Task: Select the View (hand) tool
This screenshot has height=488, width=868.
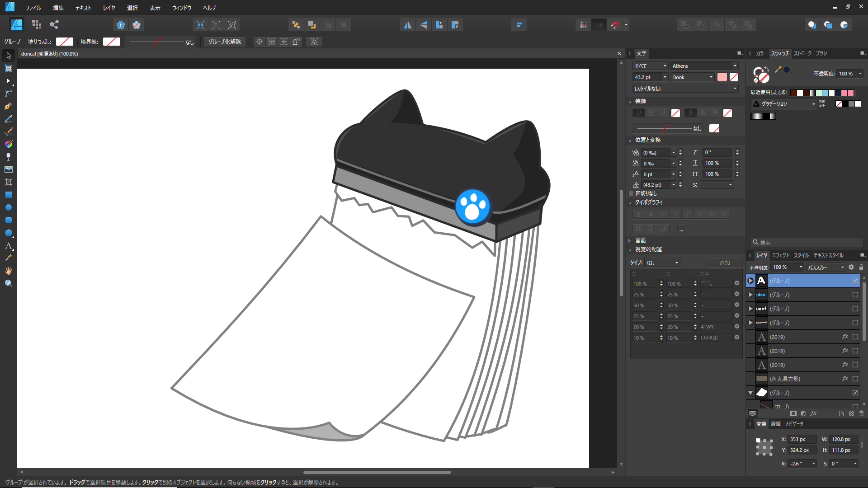Action: [x=8, y=271]
